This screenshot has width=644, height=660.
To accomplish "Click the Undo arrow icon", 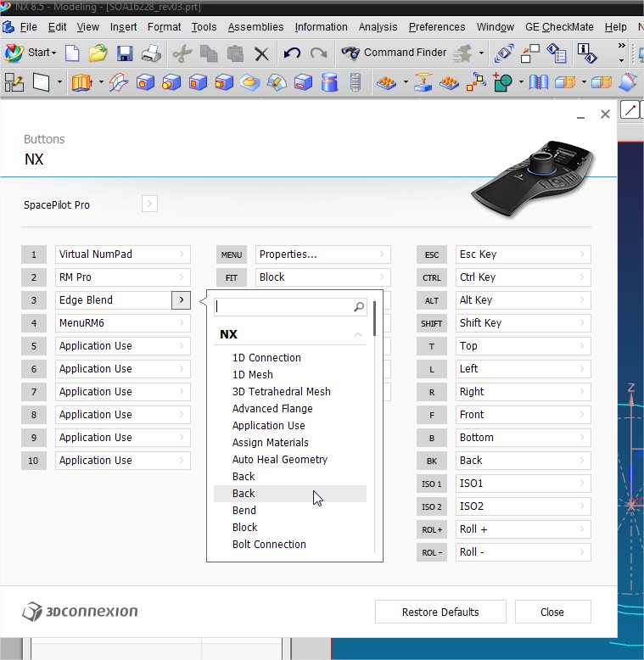I will [x=292, y=53].
